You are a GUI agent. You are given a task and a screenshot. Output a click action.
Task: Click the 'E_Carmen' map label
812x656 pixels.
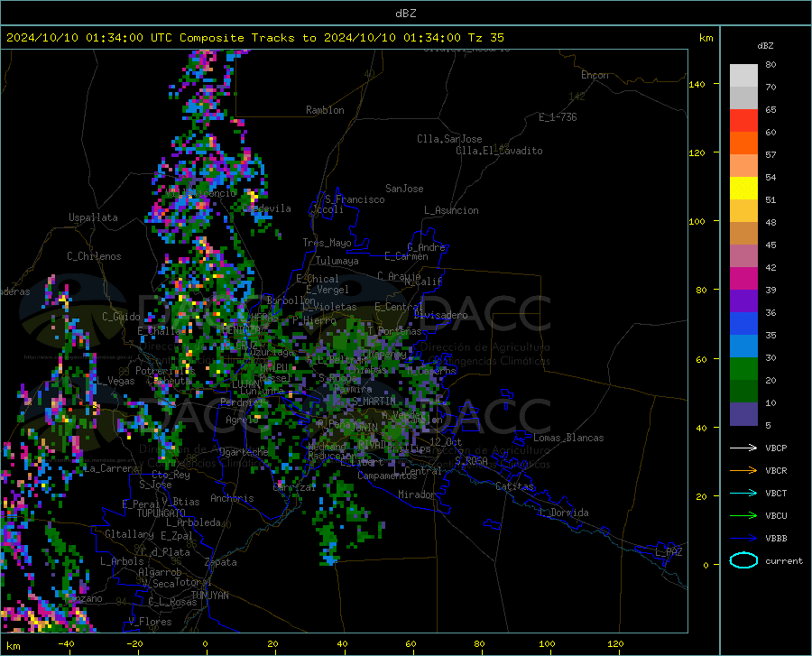tap(406, 256)
